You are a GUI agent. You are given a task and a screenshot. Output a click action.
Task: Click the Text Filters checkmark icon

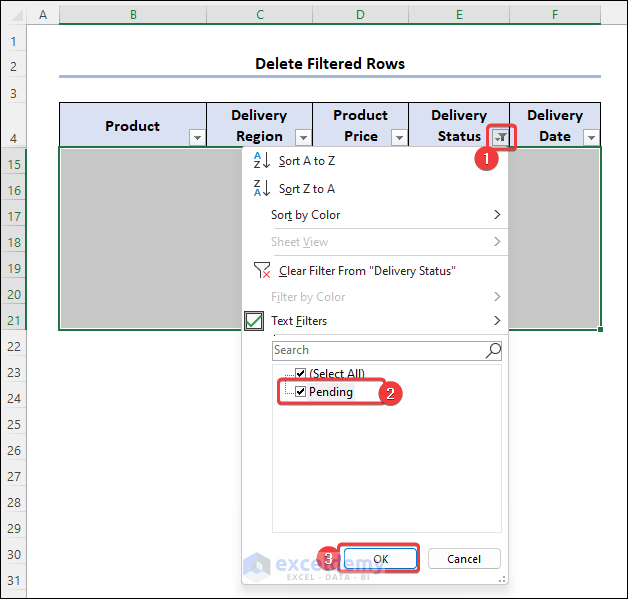click(254, 321)
